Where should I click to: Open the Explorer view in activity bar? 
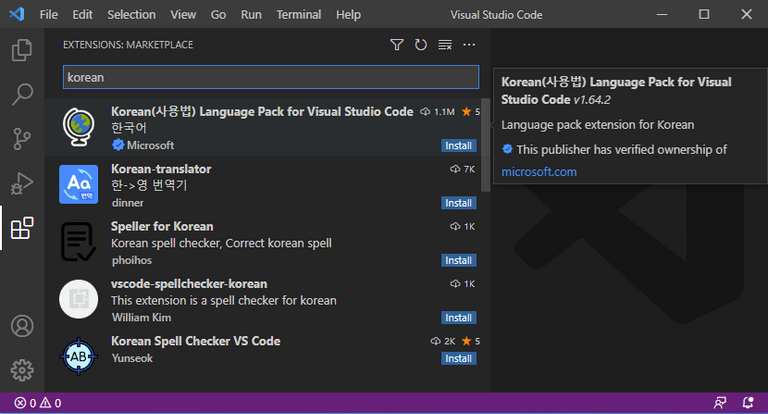(x=22, y=50)
